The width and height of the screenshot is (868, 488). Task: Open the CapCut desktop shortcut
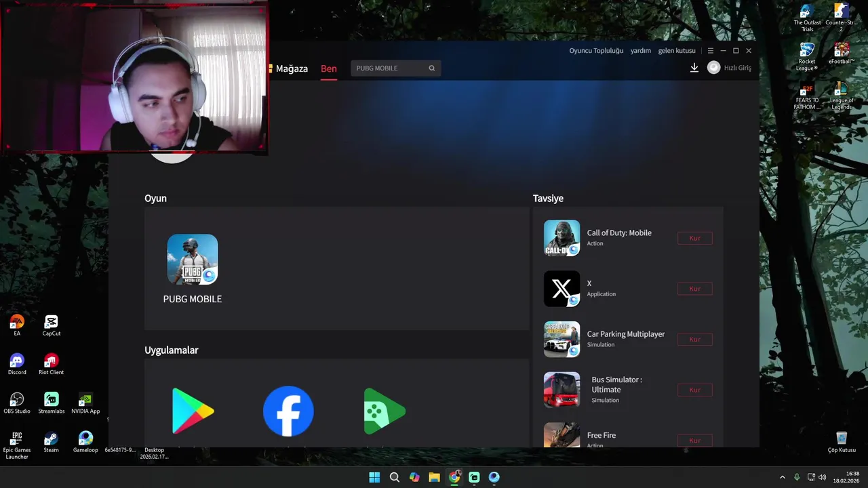click(x=52, y=325)
